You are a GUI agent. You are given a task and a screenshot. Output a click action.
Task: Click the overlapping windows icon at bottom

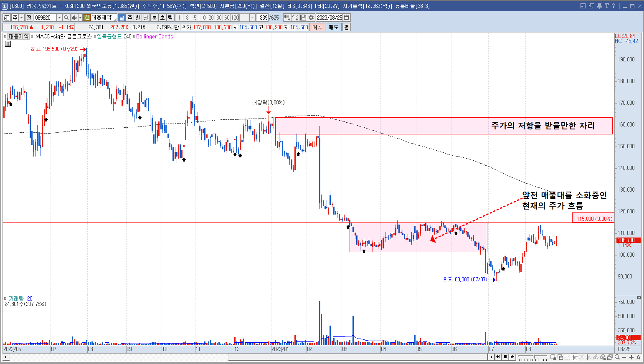tap(560, 357)
